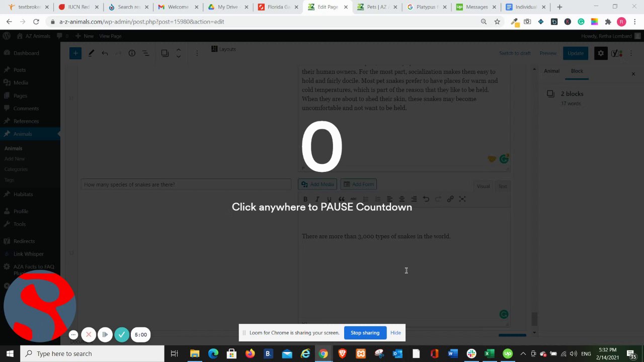Expand the Loom more options ellipsis
This screenshot has height=362, width=644.
click(73, 334)
